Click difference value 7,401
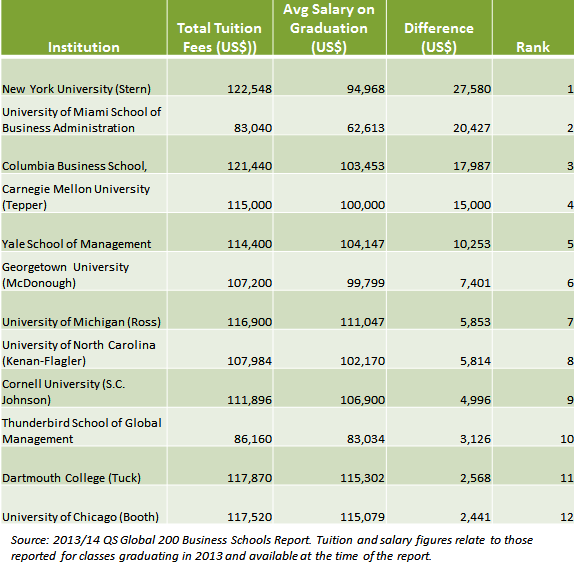 (475, 283)
